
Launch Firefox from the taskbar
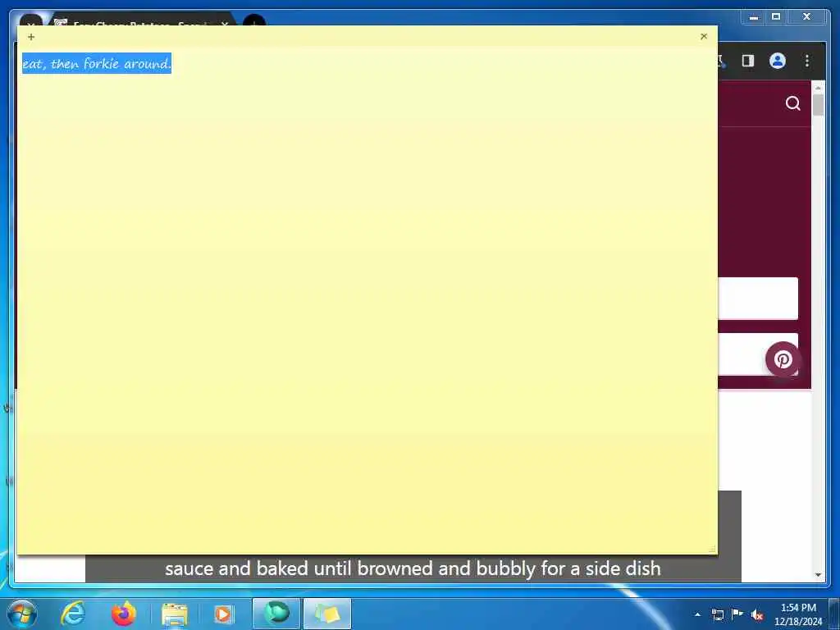(x=124, y=614)
